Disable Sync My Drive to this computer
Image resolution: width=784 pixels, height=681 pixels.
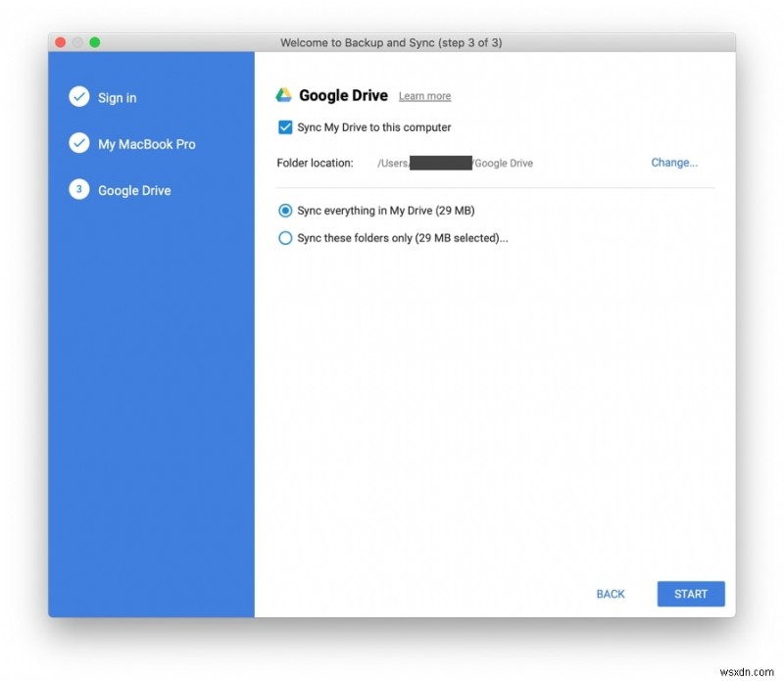pos(285,126)
